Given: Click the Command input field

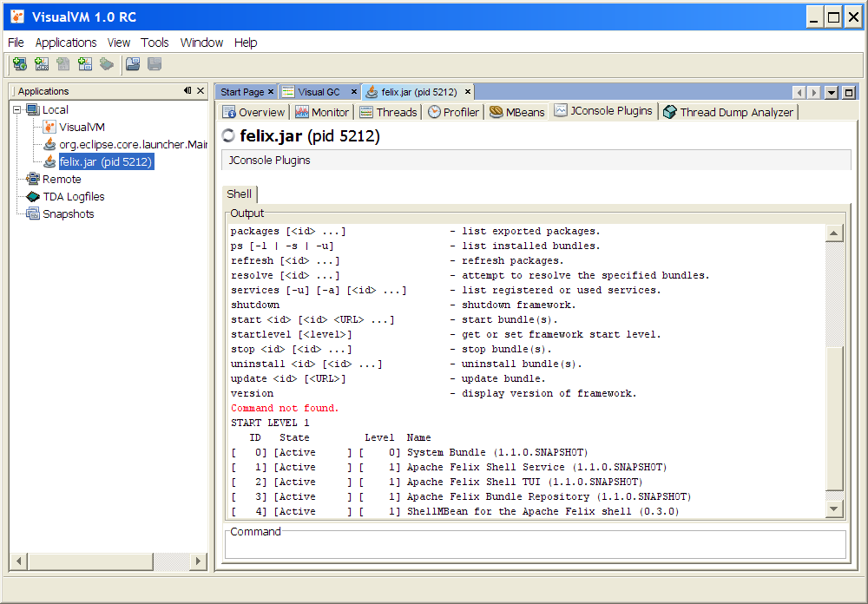Looking at the screenshot, I should [535, 546].
